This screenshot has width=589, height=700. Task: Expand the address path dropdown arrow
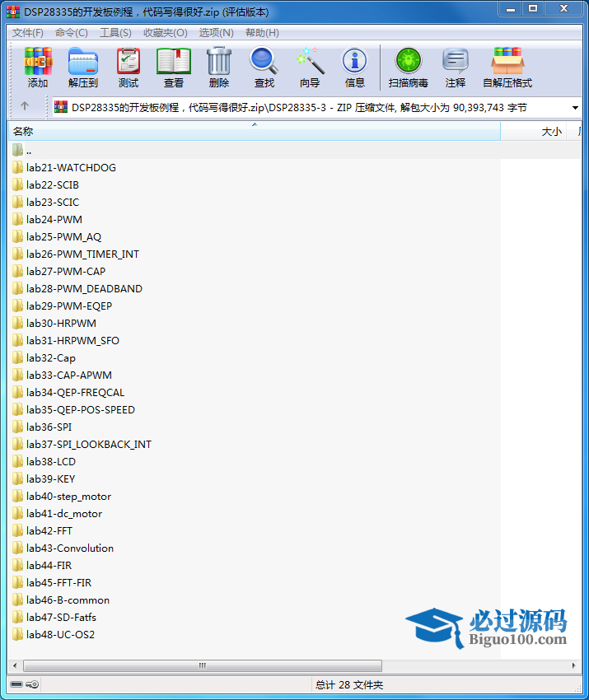click(x=575, y=108)
